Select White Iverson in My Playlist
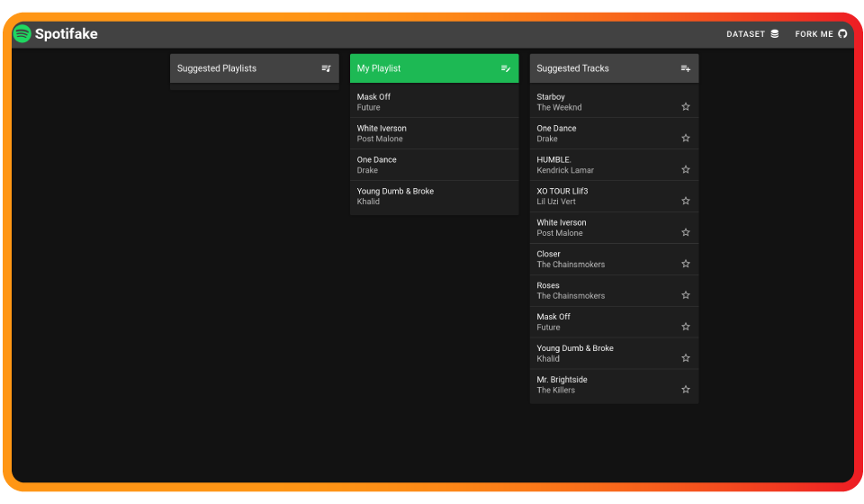Viewport: 864px width, 504px height. [x=434, y=133]
